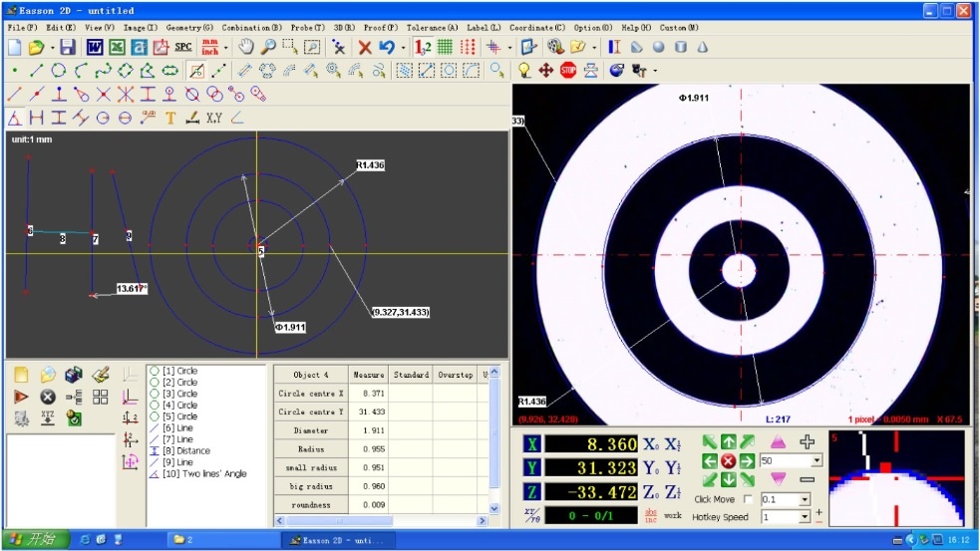Viewport: 980px width, 551px height.
Task: Export results to Word via W icon
Action: point(95,47)
